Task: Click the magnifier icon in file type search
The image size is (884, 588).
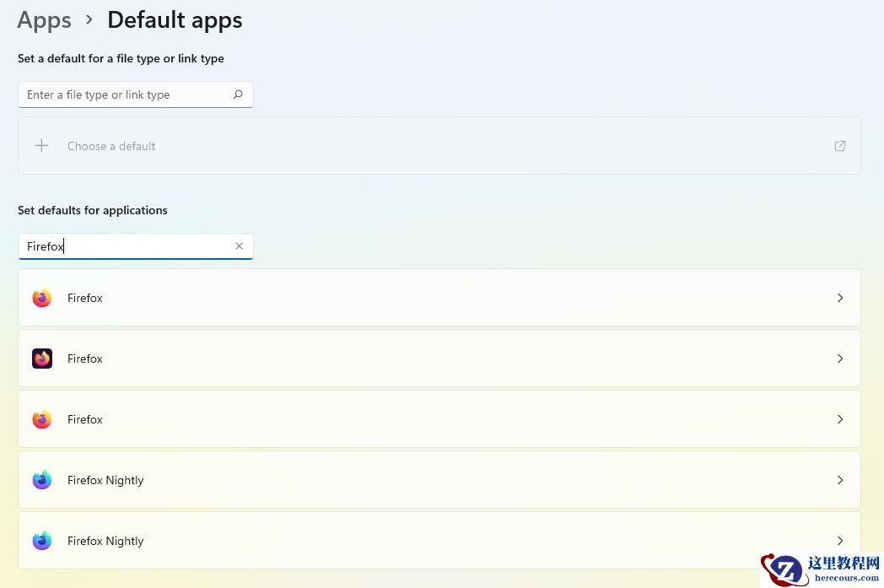Action: [238, 94]
